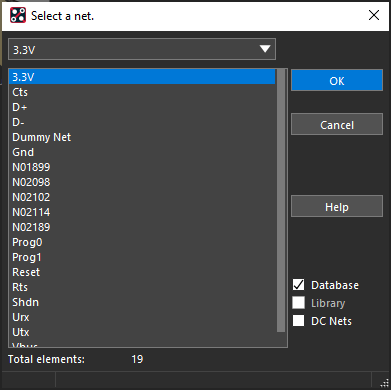The height and width of the screenshot is (390, 391).
Task: Select the Prog1 net
Action: pos(142,257)
